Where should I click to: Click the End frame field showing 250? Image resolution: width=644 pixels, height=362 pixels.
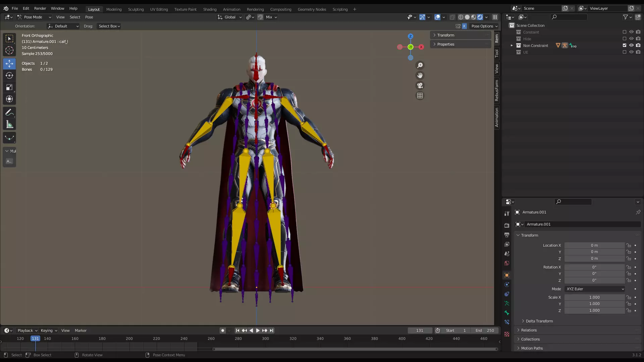tap(485, 330)
